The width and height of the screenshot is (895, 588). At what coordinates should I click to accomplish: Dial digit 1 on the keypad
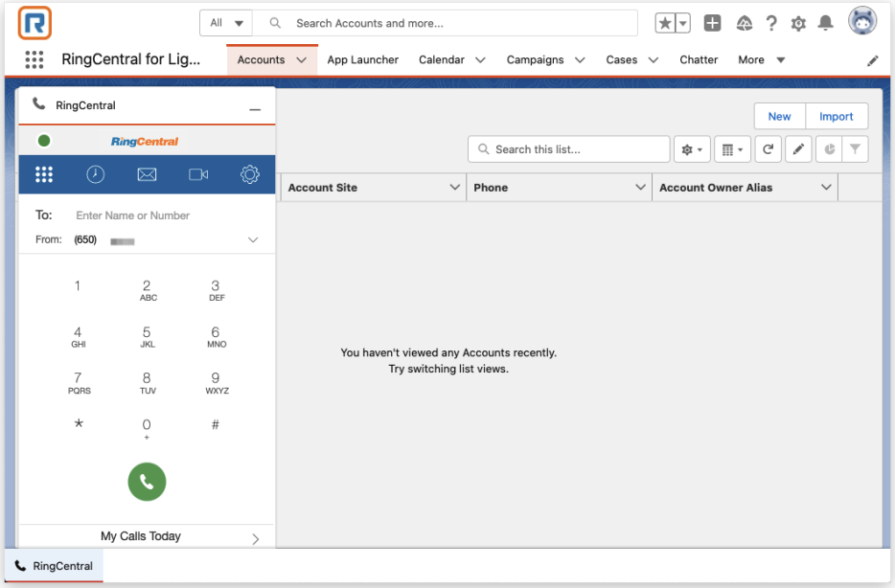(78, 286)
